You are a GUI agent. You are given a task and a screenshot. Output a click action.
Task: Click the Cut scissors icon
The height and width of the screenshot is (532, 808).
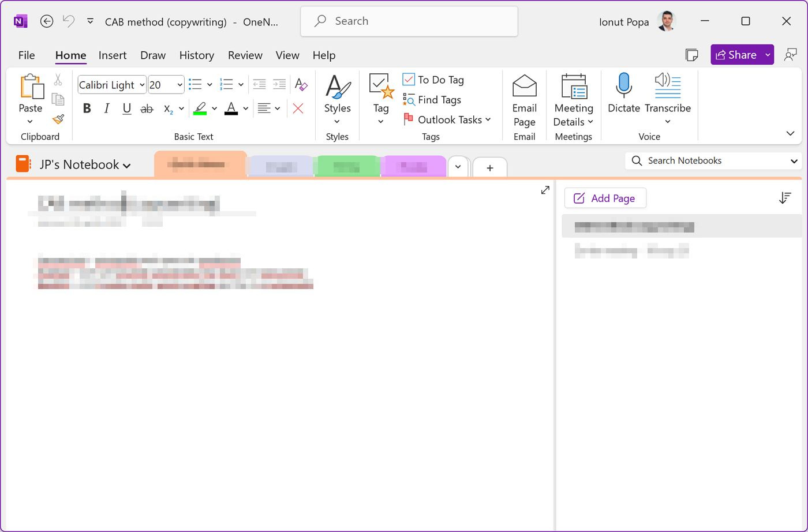point(58,80)
